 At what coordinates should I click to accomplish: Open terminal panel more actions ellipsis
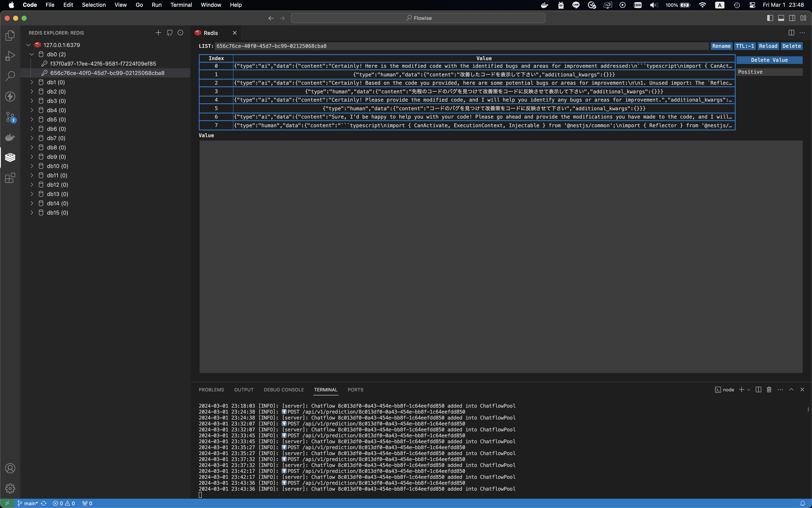(780, 389)
